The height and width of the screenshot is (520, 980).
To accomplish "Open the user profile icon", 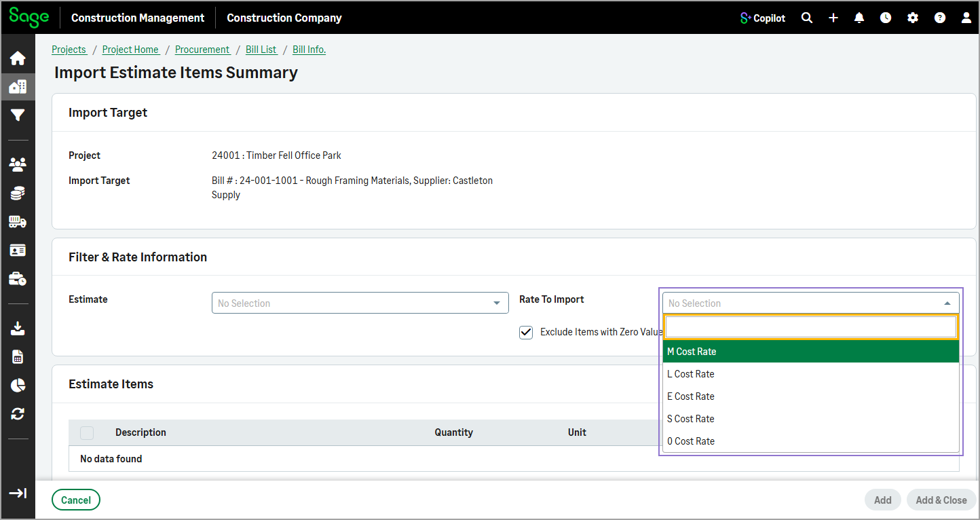I will click(x=966, y=18).
